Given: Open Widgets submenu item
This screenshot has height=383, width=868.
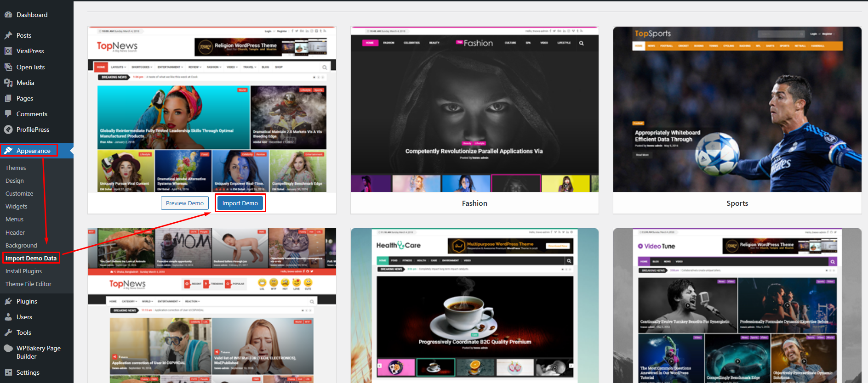Looking at the screenshot, I should (x=17, y=206).
